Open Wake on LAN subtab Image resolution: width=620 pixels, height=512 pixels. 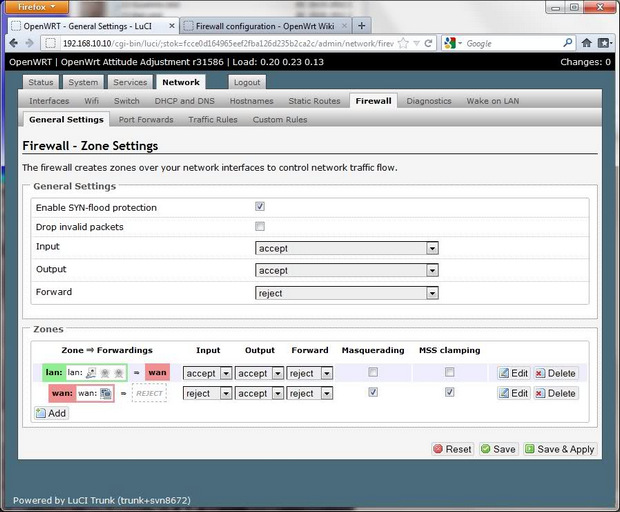point(493,101)
